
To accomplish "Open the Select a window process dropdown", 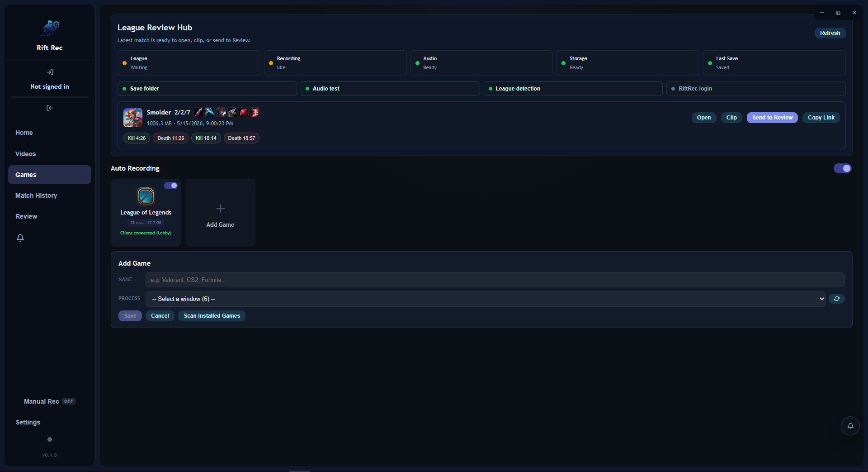I will click(486, 299).
